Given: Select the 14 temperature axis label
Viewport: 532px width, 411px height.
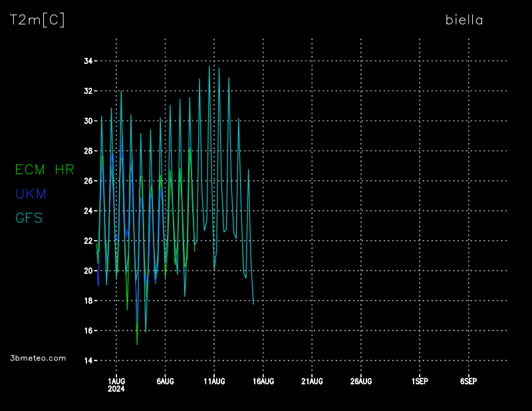Looking at the screenshot, I should [x=87, y=360].
